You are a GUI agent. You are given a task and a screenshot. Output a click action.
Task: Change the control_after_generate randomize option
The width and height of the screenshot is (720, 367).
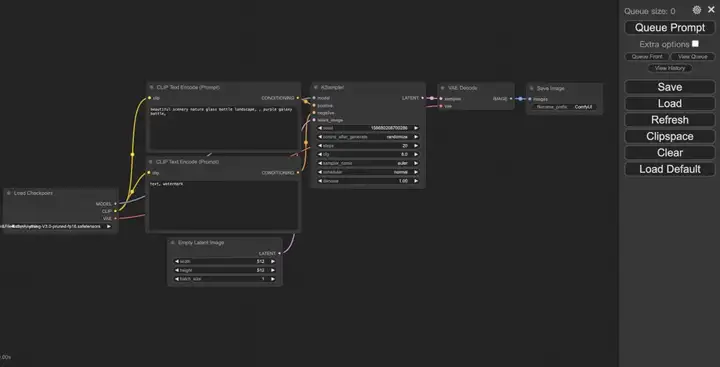[x=368, y=137]
